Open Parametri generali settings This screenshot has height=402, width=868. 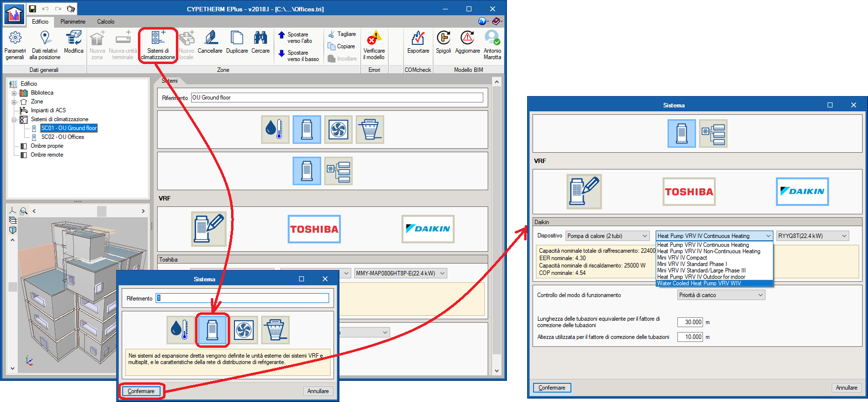(15, 45)
